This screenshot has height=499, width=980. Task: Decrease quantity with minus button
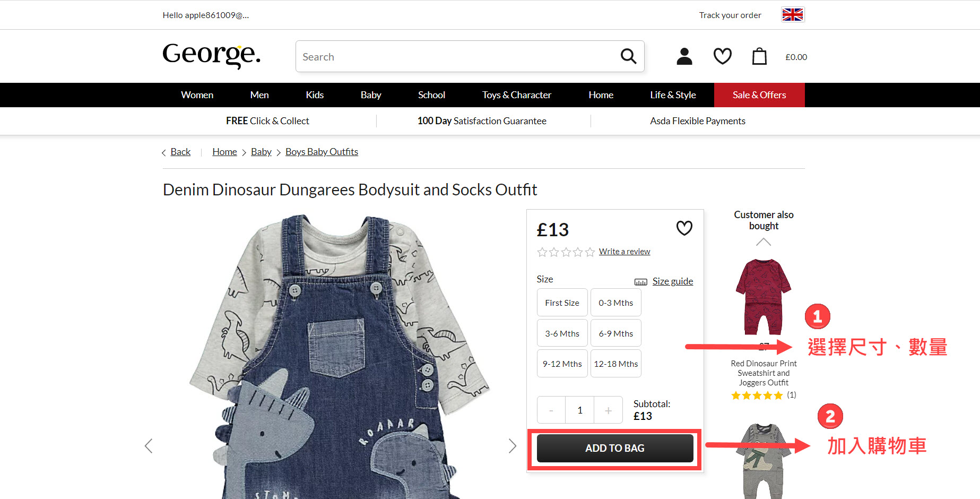click(x=551, y=410)
